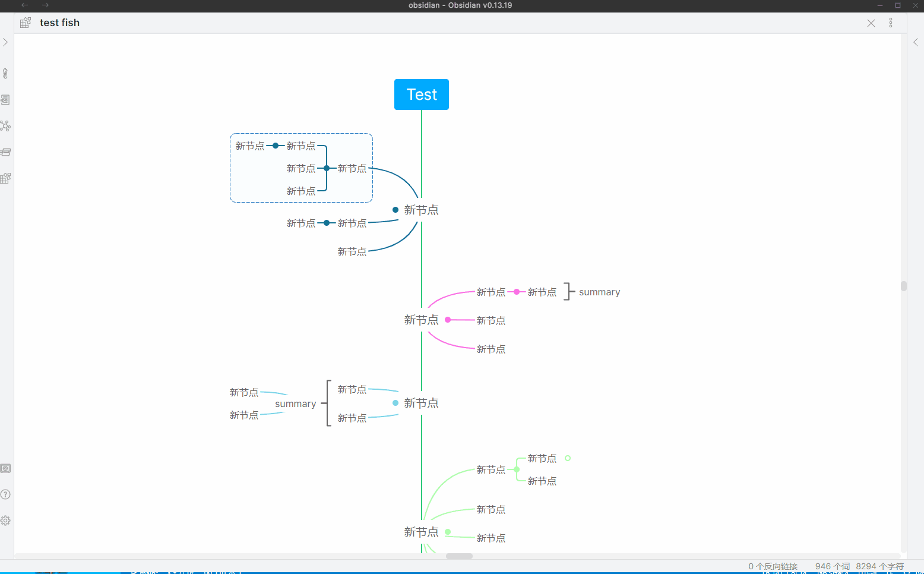This screenshot has width=924, height=574.
Task: Click the test fish pane title
Action: point(59,23)
